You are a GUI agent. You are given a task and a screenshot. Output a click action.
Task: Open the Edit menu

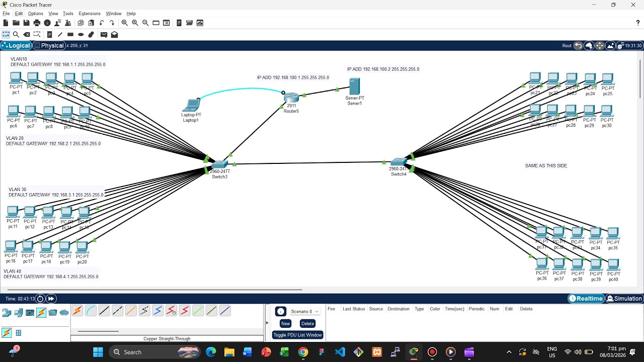pyautogui.click(x=19, y=14)
